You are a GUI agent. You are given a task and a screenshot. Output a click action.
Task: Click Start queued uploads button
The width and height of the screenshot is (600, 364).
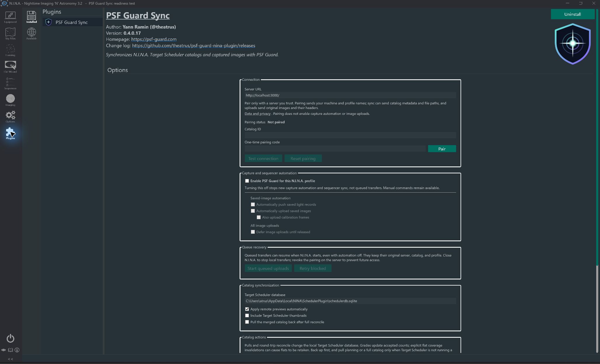click(268, 268)
